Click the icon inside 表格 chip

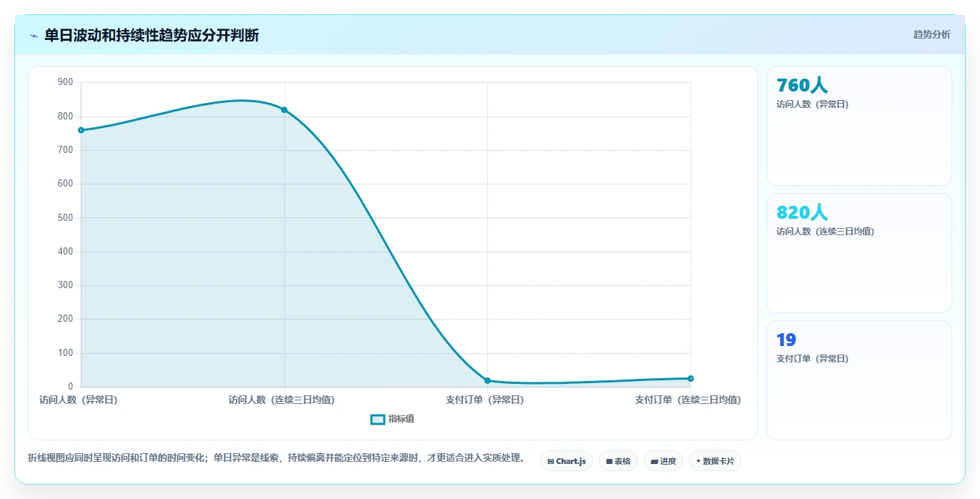pos(609,462)
